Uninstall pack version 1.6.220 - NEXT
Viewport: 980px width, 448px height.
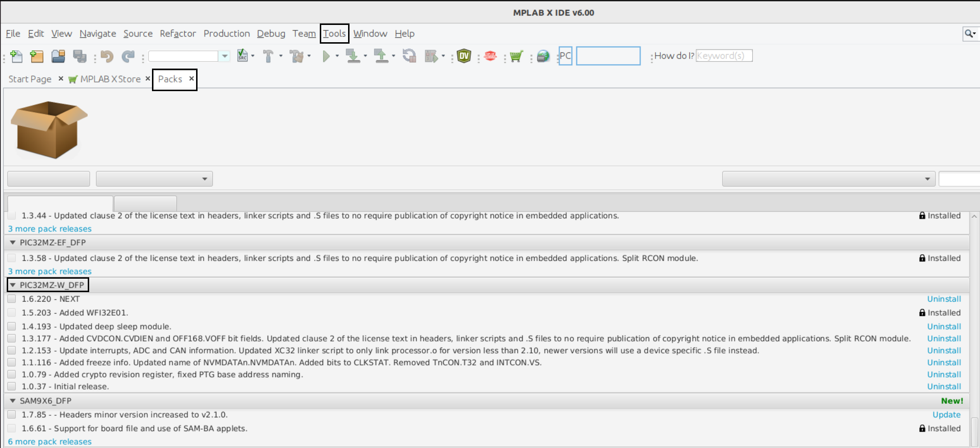click(944, 299)
